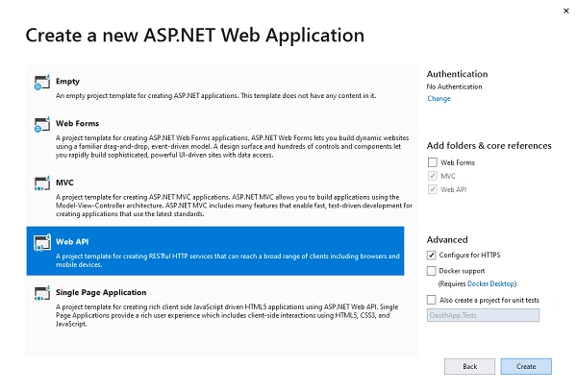Select the Empty template title
The height and width of the screenshot is (392, 577).
(67, 82)
